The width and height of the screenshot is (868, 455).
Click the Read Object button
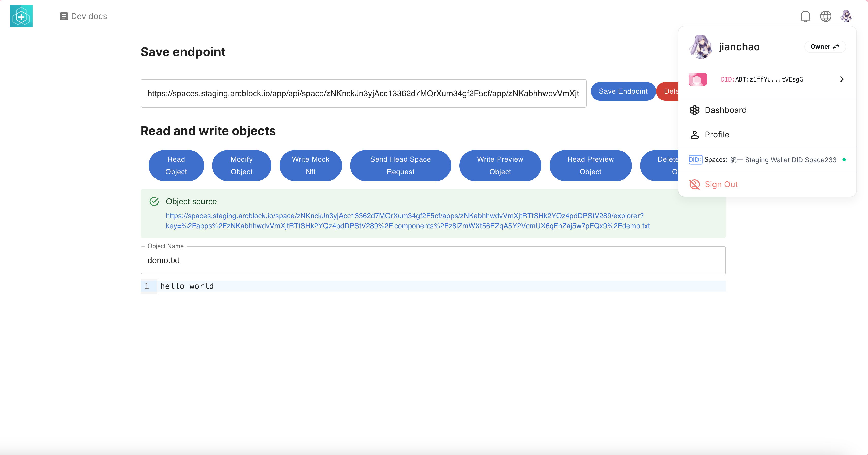pyautogui.click(x=176, y=165)
